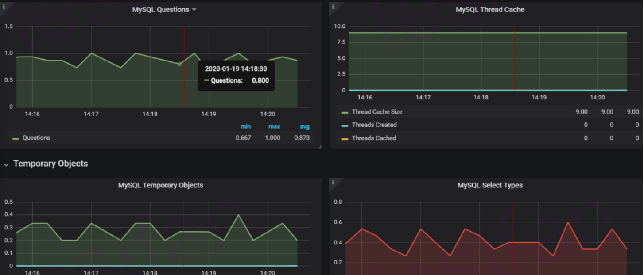Toggle the Threads Created legend series
Screen dimensions: 644x275
click(x=374, y=125)
